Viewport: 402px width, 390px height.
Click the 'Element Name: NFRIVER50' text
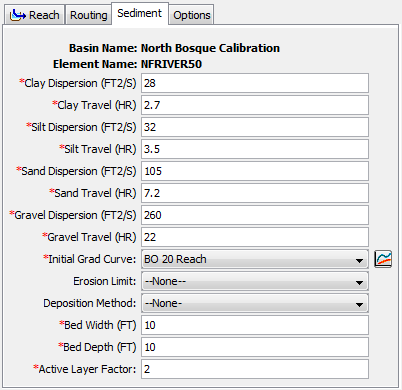click(127, 64)
